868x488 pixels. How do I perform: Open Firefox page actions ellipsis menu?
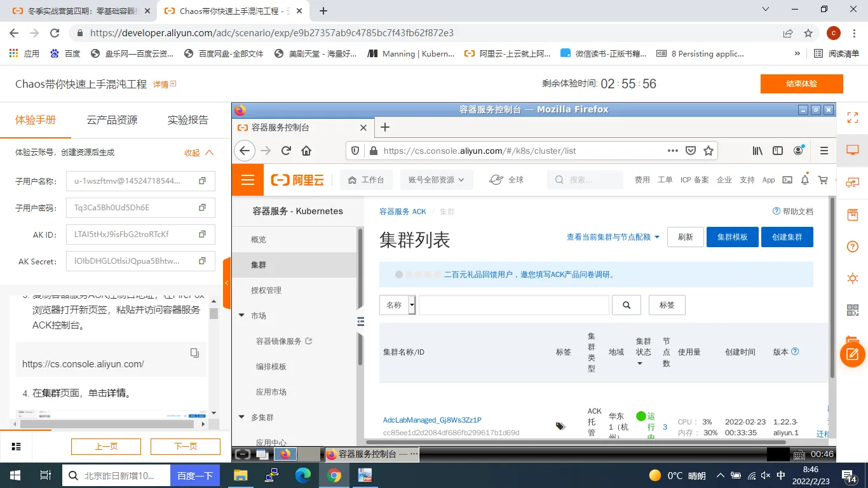click(x=673, y=151)
